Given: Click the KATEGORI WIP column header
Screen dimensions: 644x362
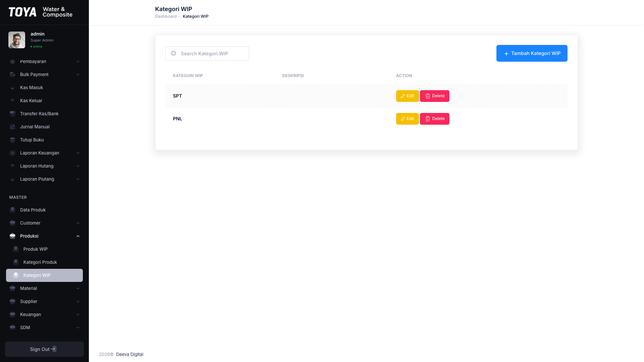Looking at the screenshot, I should coord(188,76).
